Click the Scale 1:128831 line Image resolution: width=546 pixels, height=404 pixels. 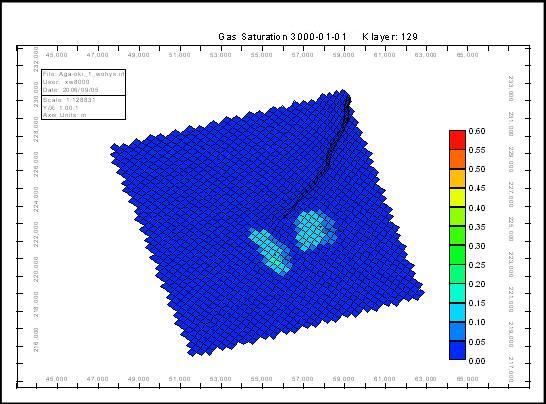pyautogui.click(x=69, y=100)
